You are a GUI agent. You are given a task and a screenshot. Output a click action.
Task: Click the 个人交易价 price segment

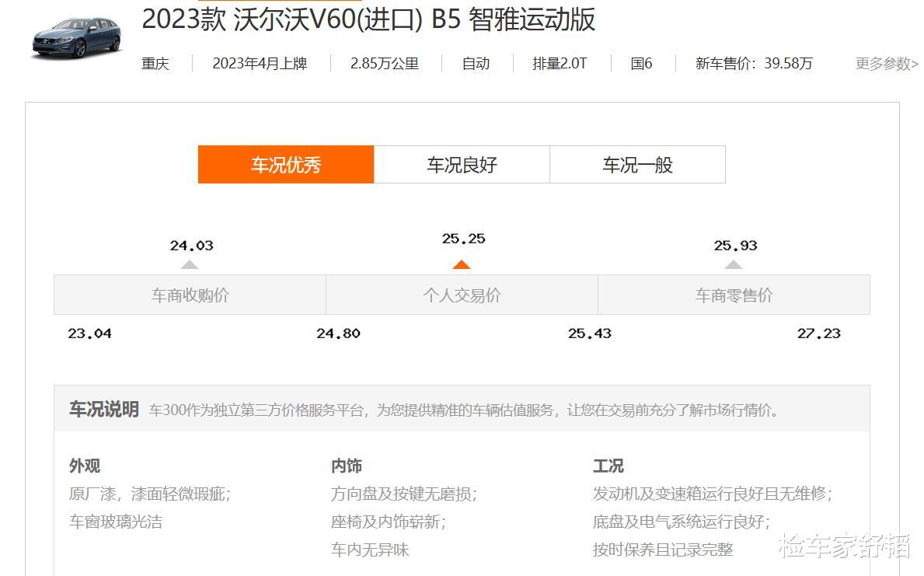[462, 295]
